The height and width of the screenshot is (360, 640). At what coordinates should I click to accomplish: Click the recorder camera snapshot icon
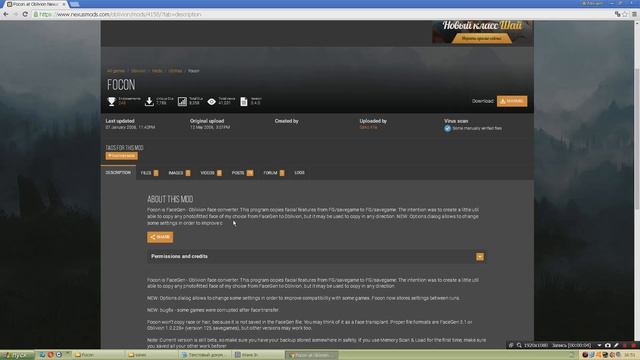pyautogui.click(x=608, y=345)
